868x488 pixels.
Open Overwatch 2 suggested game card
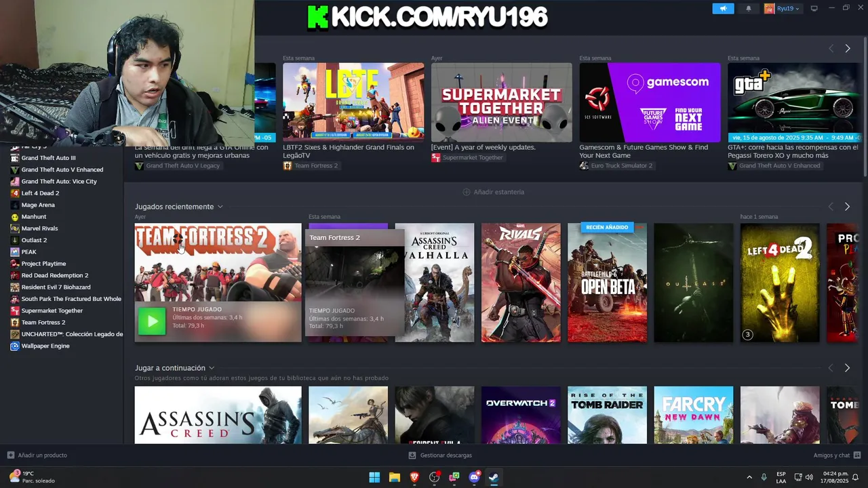521,415
